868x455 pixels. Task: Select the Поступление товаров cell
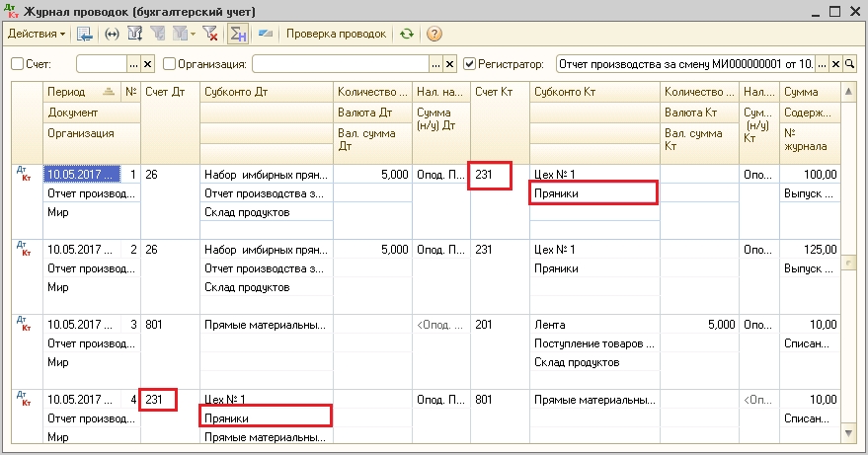point(594,343)
